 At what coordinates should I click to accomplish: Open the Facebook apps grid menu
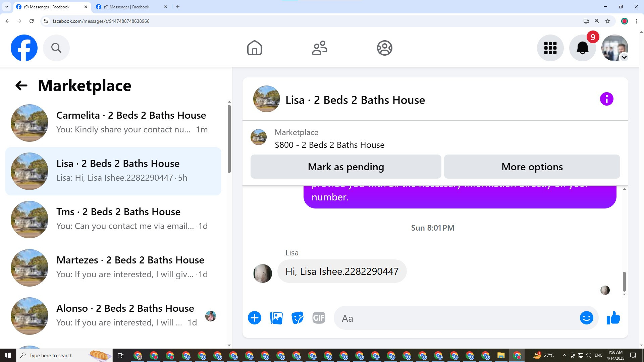pos(550,48)
